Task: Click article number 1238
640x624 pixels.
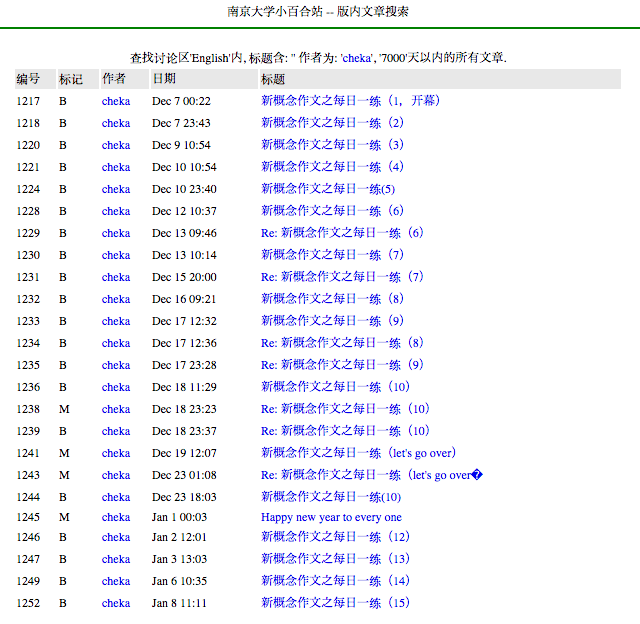Action: coord(28,409)
